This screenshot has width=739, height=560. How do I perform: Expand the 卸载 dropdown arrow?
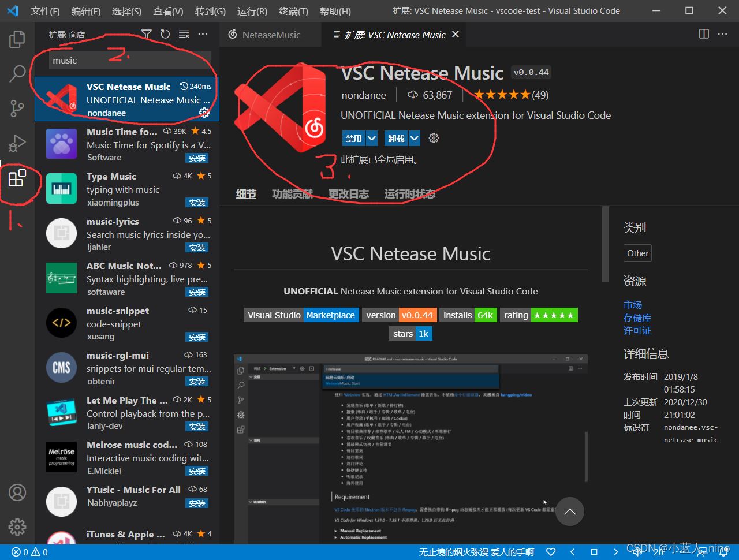click(415, 138)
